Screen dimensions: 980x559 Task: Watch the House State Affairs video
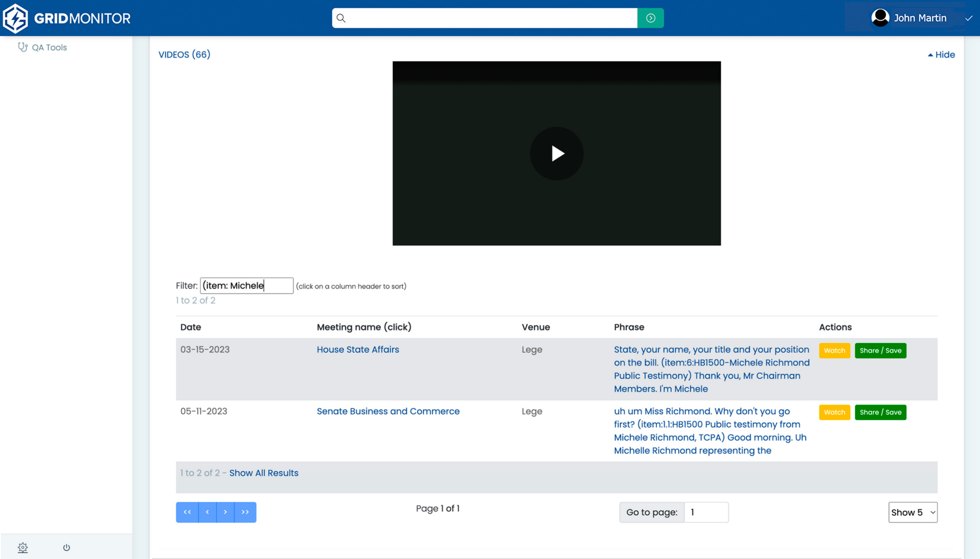pyautogui.click(x=834, y=351)
